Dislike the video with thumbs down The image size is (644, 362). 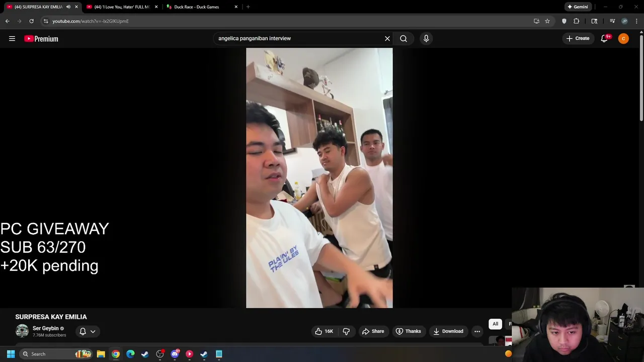click(x=346, y=331)
